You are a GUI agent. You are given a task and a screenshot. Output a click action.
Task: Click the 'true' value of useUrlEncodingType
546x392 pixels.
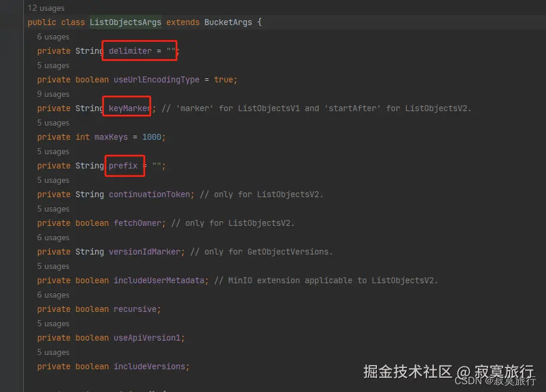point(223,80)
